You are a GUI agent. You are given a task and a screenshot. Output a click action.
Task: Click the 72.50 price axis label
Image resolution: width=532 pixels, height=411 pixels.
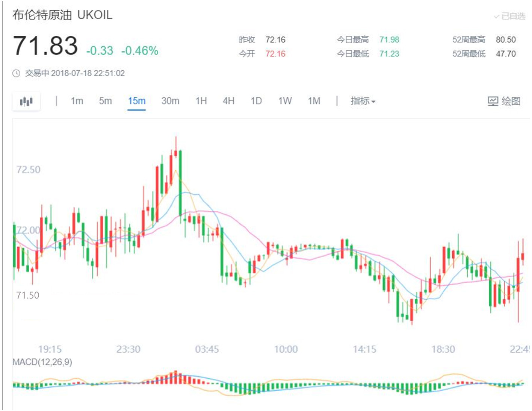point(28,170)
